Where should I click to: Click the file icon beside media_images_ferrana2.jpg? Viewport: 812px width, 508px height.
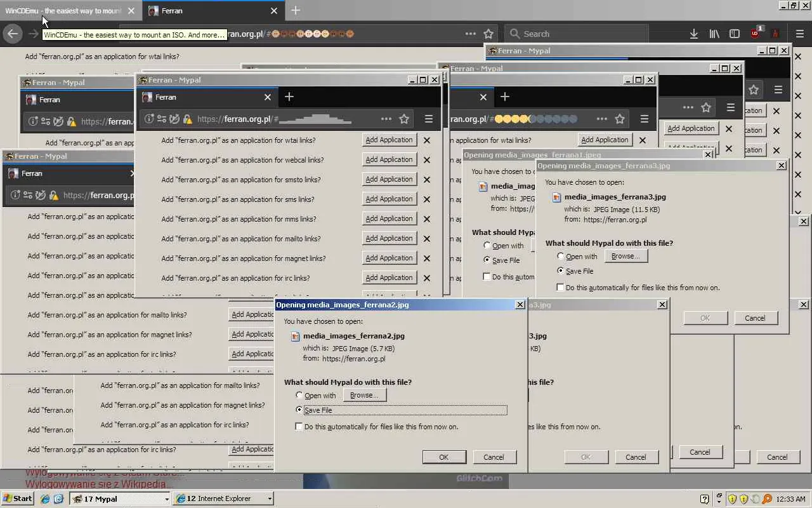[295, 337]
